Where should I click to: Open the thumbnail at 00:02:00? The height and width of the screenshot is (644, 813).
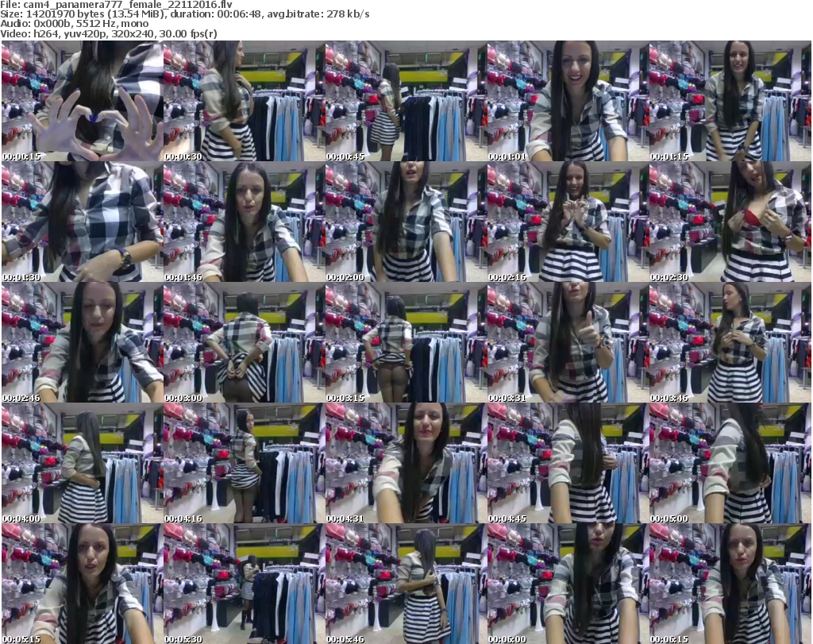pyautogui.click(x=406, y=222)
